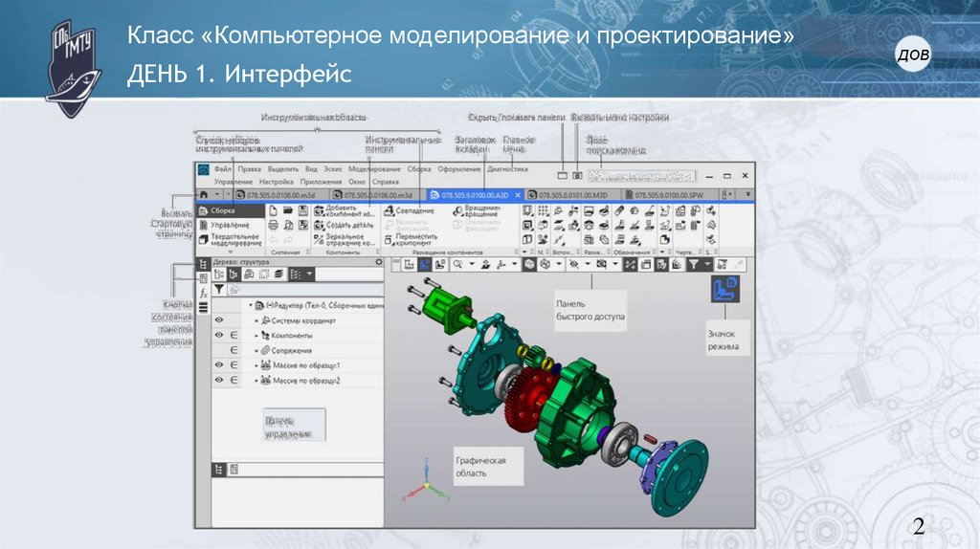Open the document tabs list dropdown at far right
Image resolution: width=980 pixels, height=549 pixels.
click(x=747, y=195)
